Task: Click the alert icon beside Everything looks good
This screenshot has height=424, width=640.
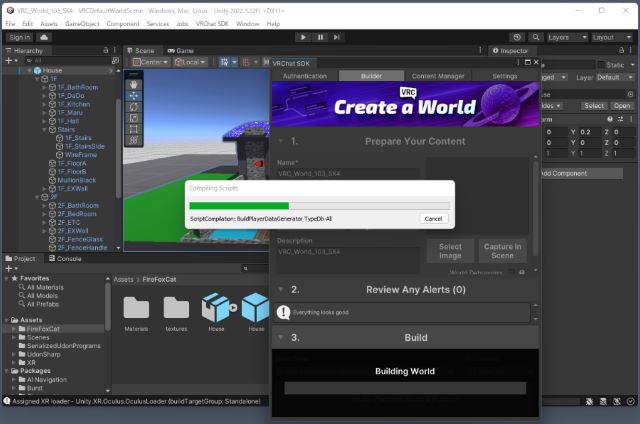Action: click(283, 313)
